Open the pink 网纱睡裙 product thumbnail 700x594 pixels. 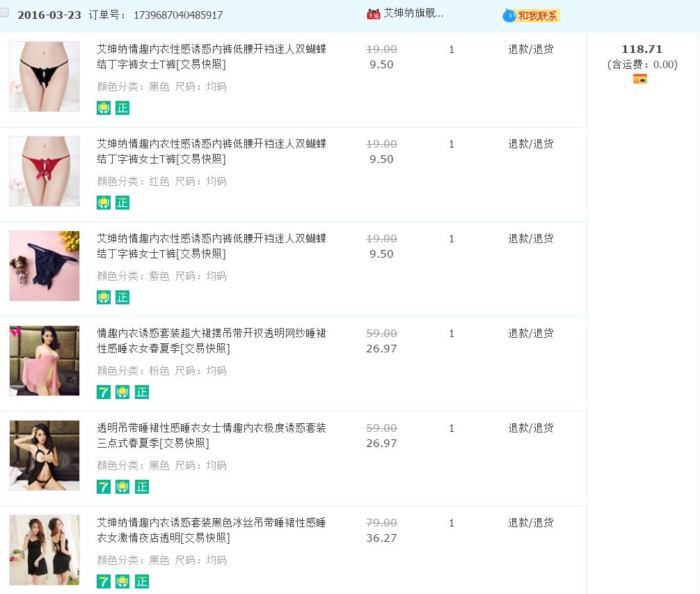click(x=45, y=361)
